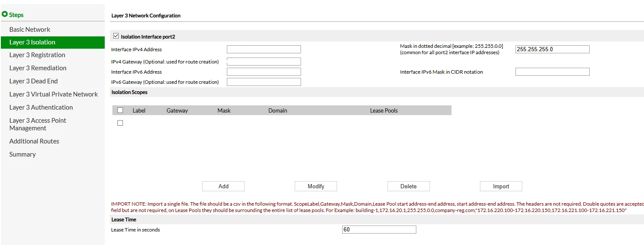Image resolution: width=644 pixels, height=245 pixels.
Task: Click the Steps gear icon
Action: pos(5,14)
